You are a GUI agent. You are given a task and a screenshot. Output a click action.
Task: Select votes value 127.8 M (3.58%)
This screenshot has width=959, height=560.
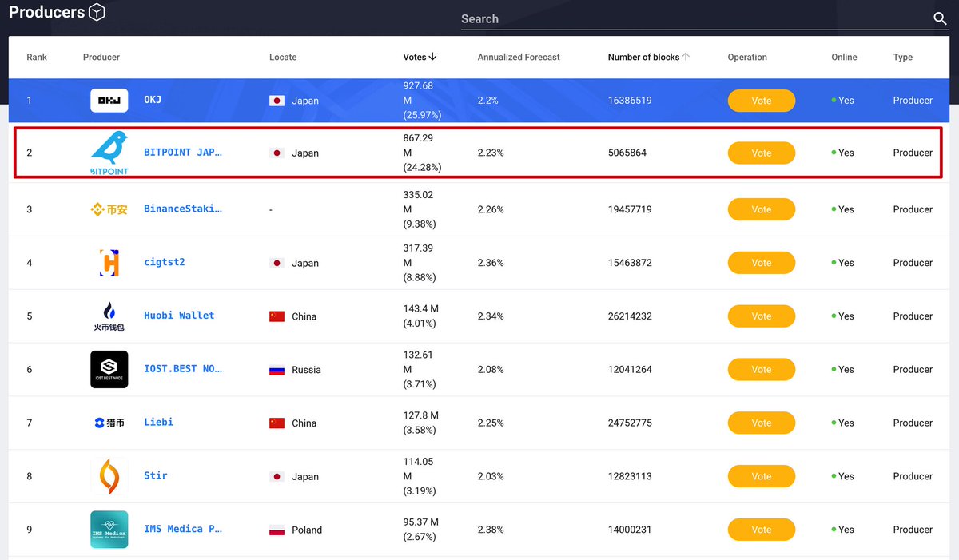pos(420,423)
